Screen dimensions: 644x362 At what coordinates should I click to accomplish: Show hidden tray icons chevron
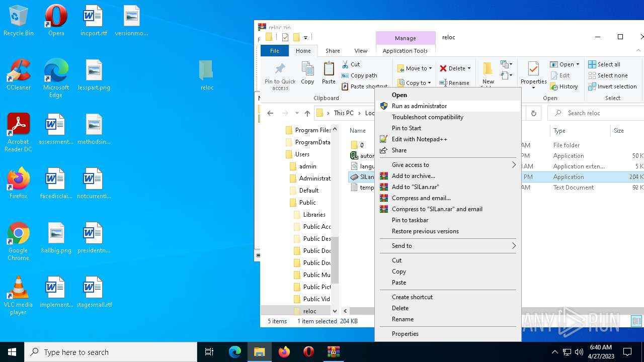555,352
